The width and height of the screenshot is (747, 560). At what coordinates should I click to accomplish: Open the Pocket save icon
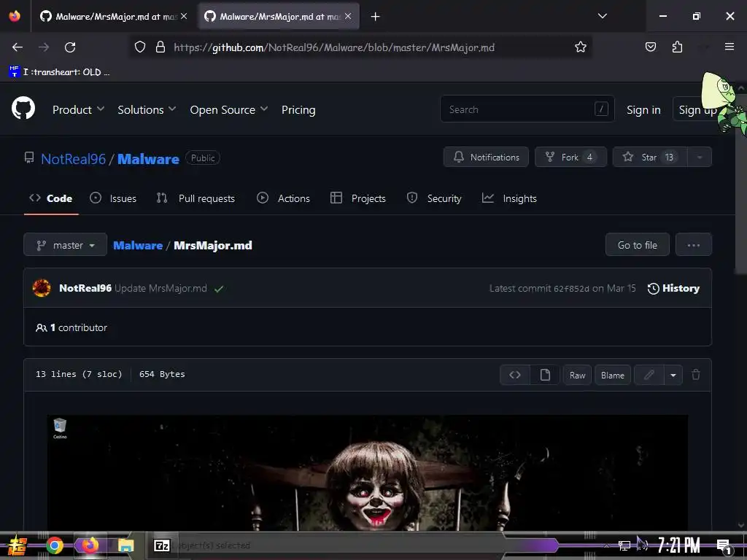650,47
